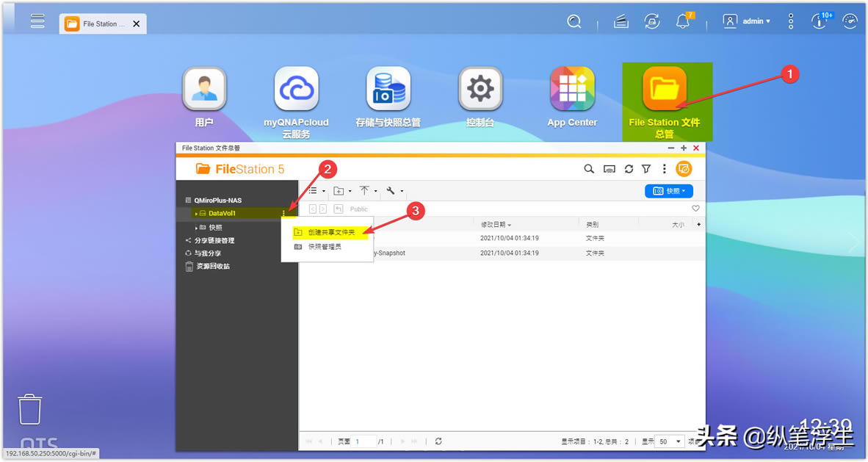Open the create folder dropdown in toolbar
868x462 pixels.
342,191
